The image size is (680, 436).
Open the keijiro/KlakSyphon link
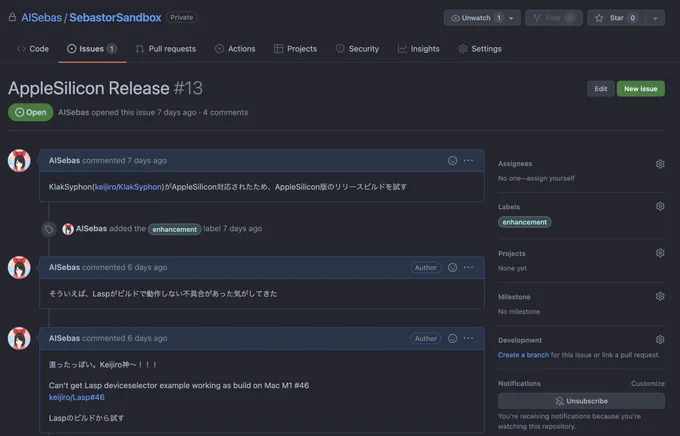coord(128,187)
